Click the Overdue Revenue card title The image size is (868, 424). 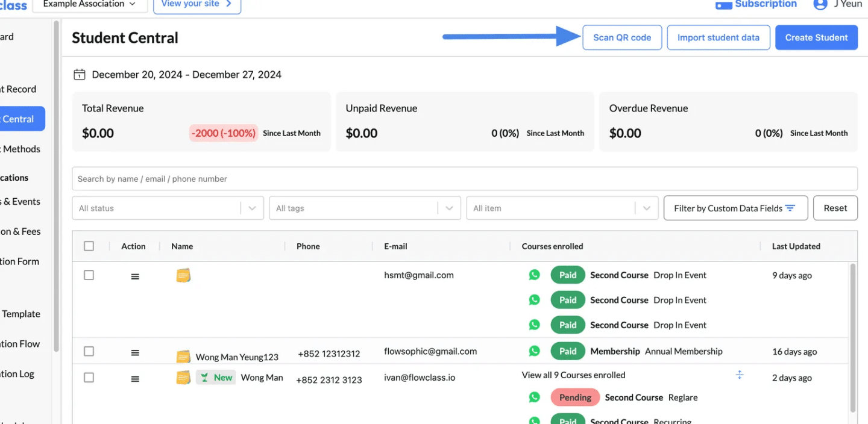[x=649, y=108]
